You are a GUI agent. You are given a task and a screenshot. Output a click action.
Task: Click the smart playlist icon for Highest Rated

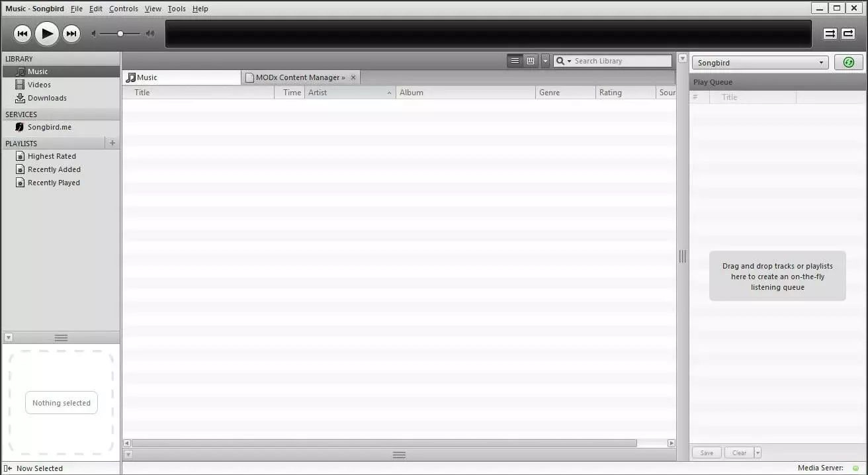pos(20,156)
